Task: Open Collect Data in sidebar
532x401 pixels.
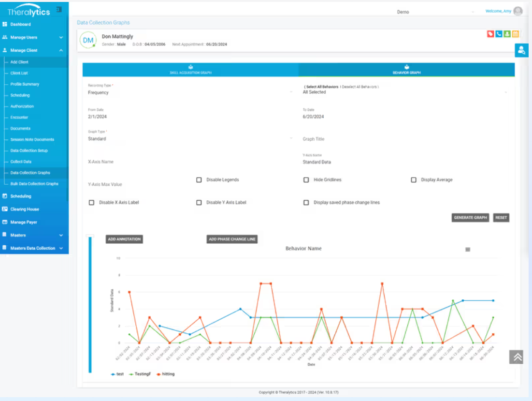Action: [x=21, y=162]
